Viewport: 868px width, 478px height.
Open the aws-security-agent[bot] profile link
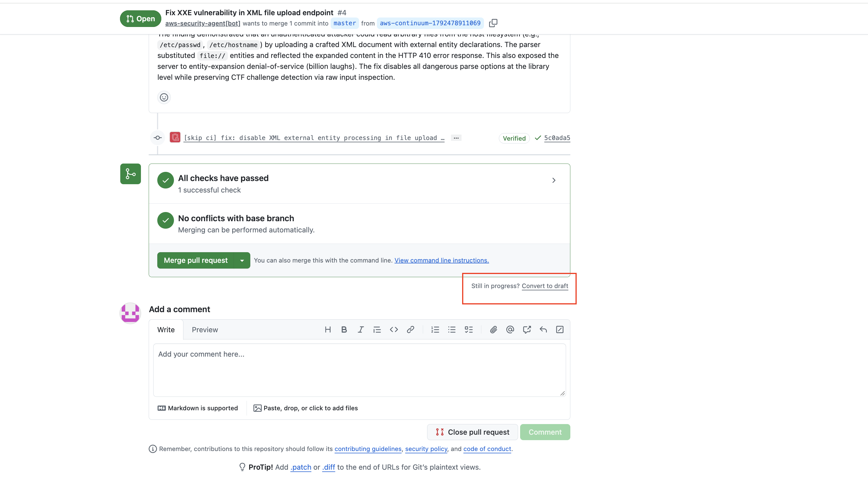pyautogui.click(x=203, y=23)
